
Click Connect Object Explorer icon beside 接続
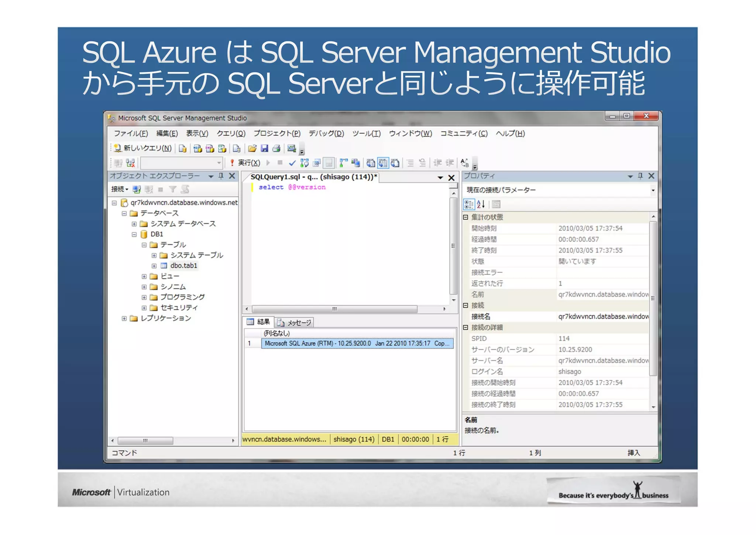click(x=137, y=190)
